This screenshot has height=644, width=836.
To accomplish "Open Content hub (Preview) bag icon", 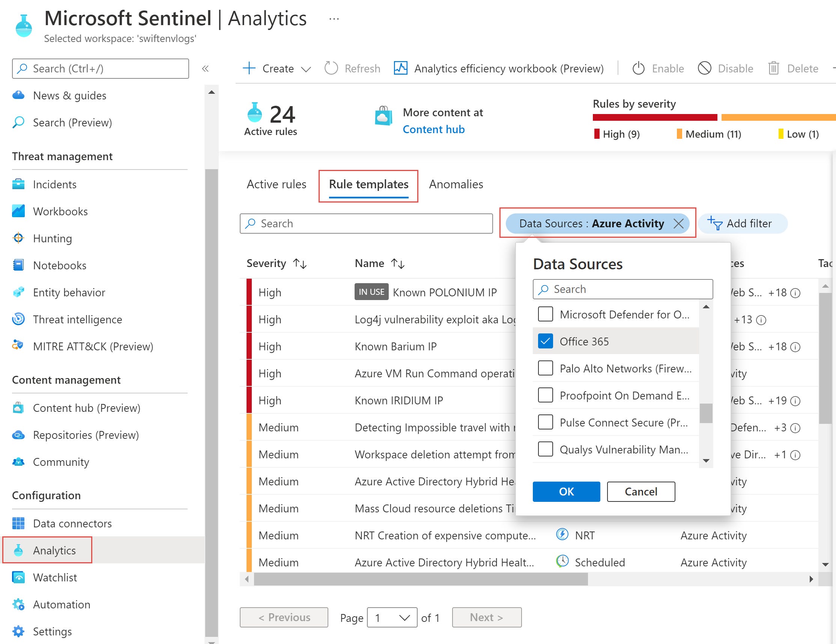I will point(18,408).
